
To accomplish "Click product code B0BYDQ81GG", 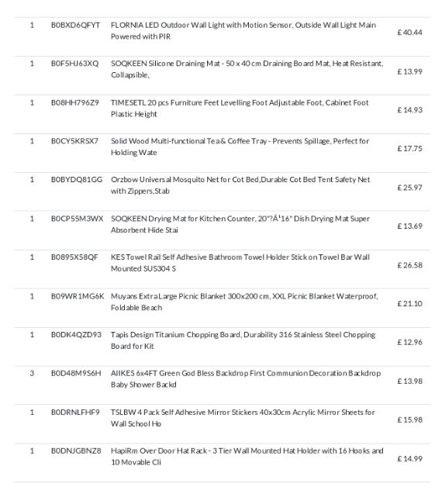I will [77, 179].
